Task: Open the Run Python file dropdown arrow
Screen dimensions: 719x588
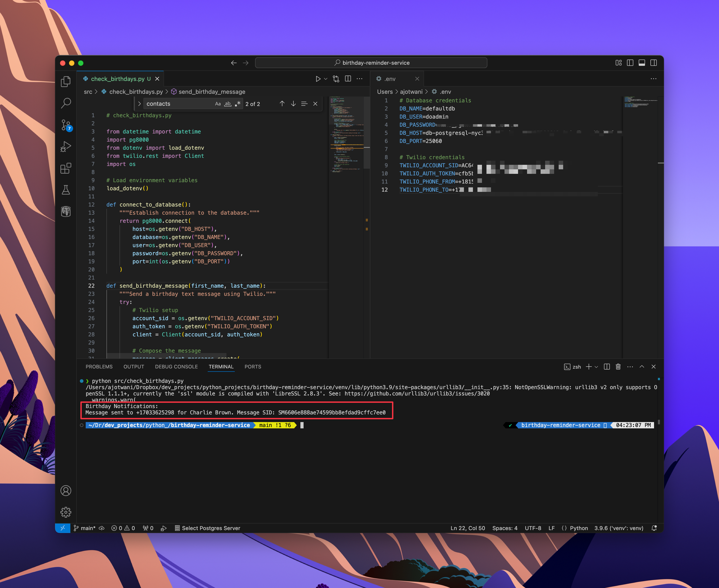Action: pyautogui.click(x=326, y=79)
